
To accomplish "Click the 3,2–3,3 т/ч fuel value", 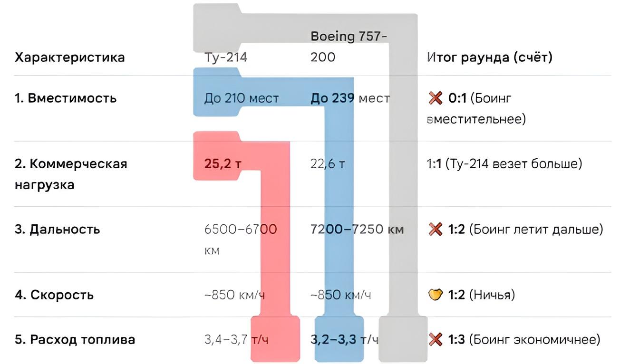I will (345, 340).
